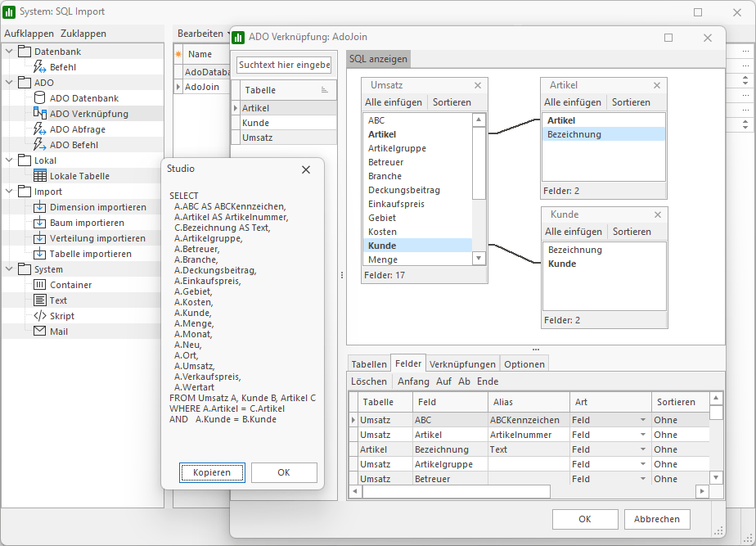Click the Suchtext search input field
Screen dimensions: 756x546
pos(284,65)
